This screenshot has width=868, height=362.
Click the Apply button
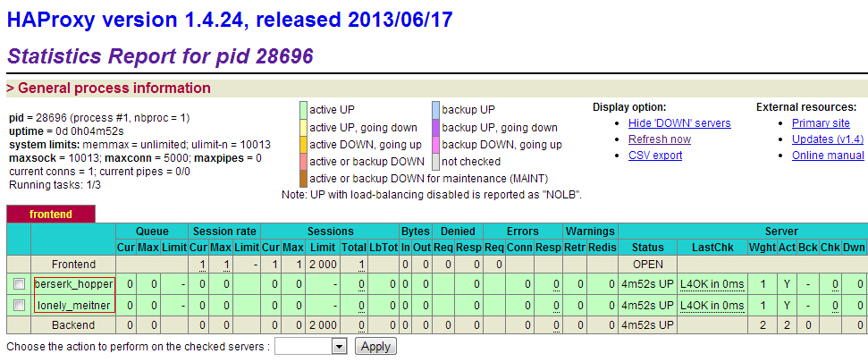pyautogui.click(x=375, y=346)
